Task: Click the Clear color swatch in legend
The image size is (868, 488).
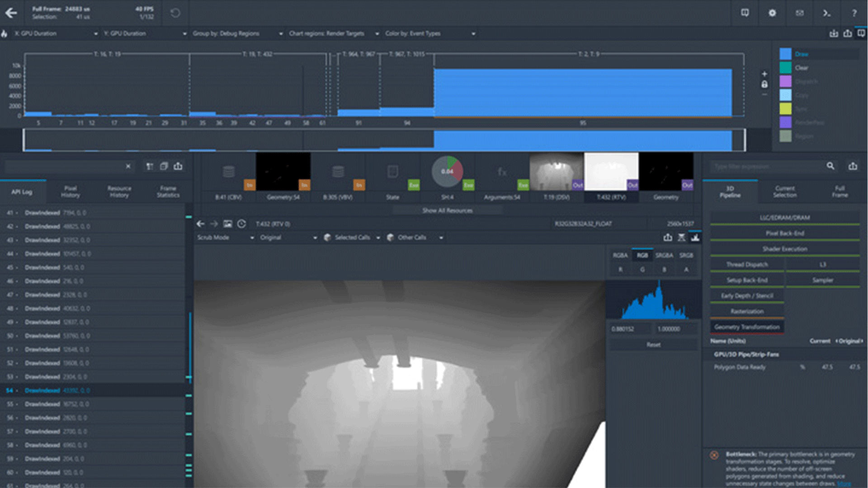Action: [x=786, y=67]
